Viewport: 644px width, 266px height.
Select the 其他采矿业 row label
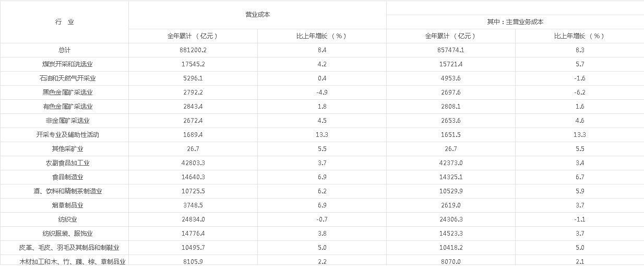(x=64, y=149)
